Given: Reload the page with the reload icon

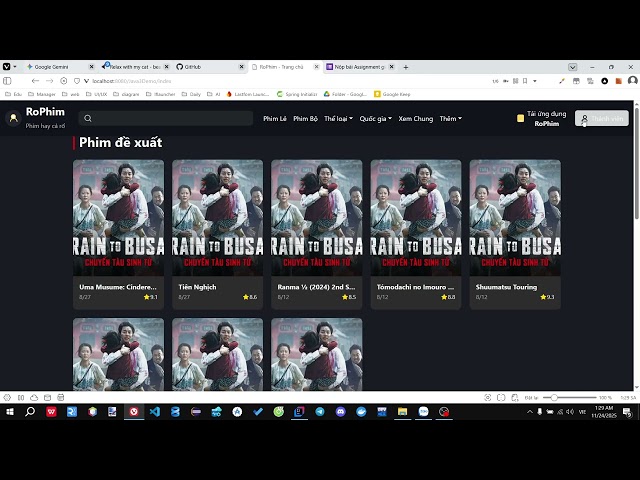Looking at the screenshot, I should [x=64, y=81].
